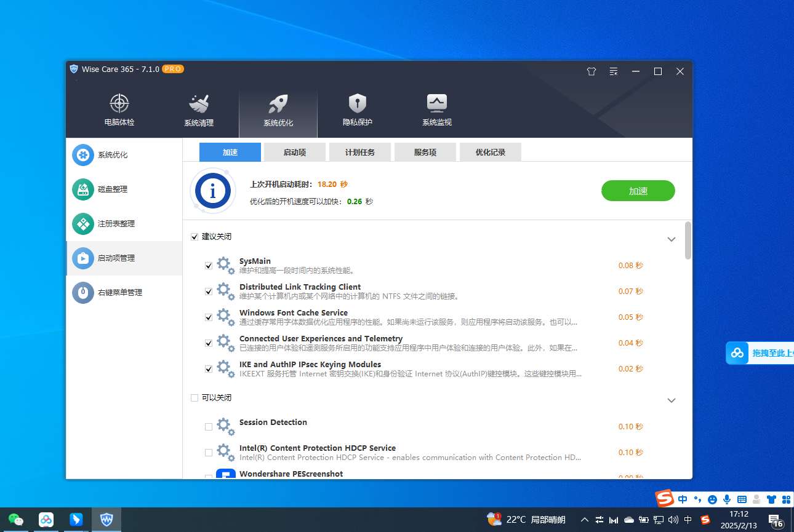794x532 pixels.
Task: Switch to the 计划任务 tab
Action: coord(360,152)
